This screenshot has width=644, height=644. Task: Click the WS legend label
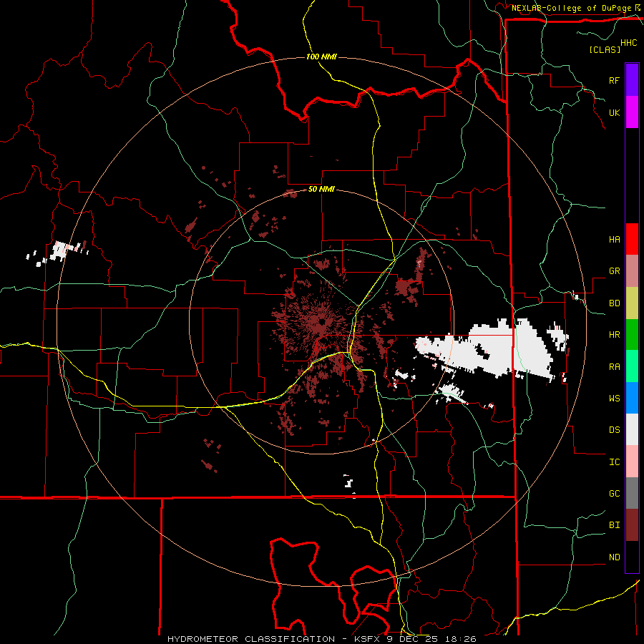tap(614, 399)
